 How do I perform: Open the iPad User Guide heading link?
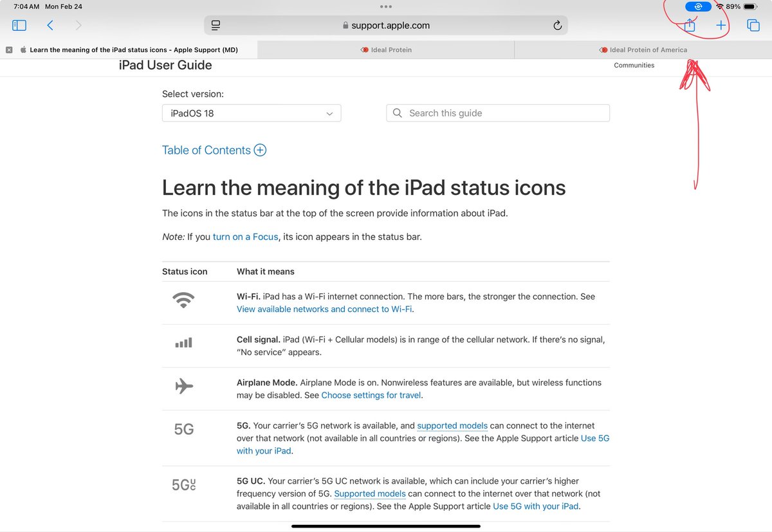[165, 65]
